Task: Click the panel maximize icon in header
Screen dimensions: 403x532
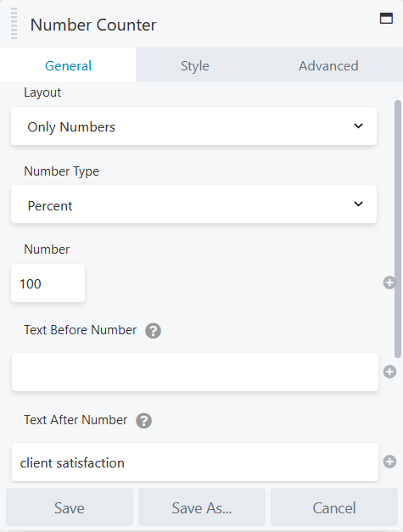Action: [x=386, y=18]
